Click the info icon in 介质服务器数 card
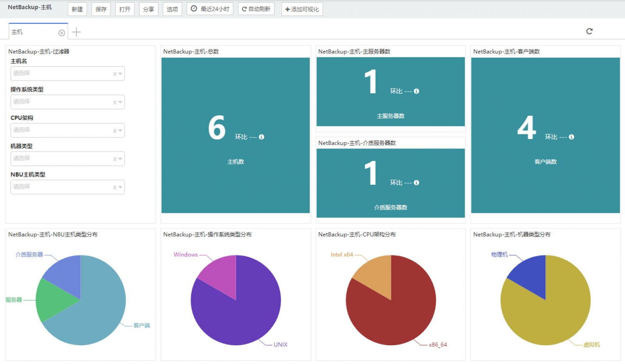The width and height of the screenshot is (625, 364). coord(416,182)
